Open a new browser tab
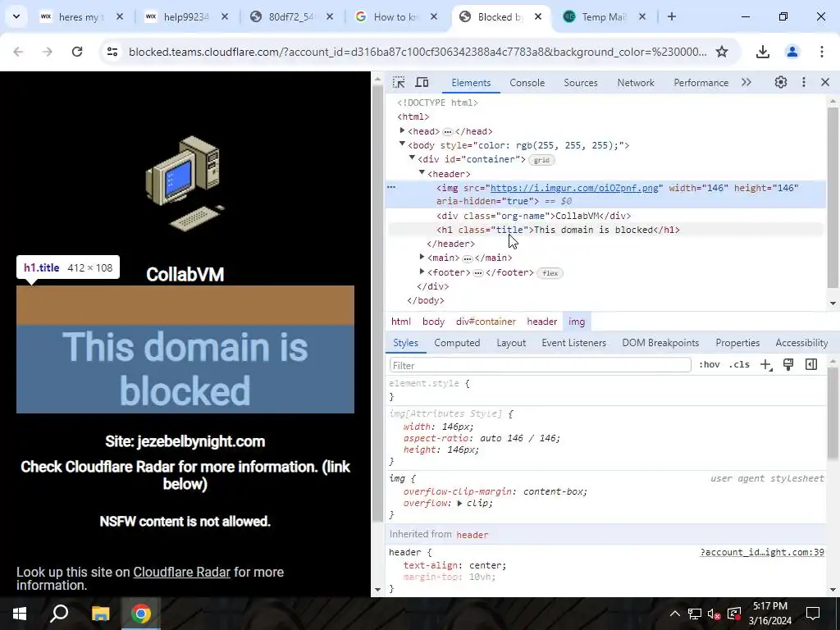Viewport: 840px width, 630px height. pos(672,16)
